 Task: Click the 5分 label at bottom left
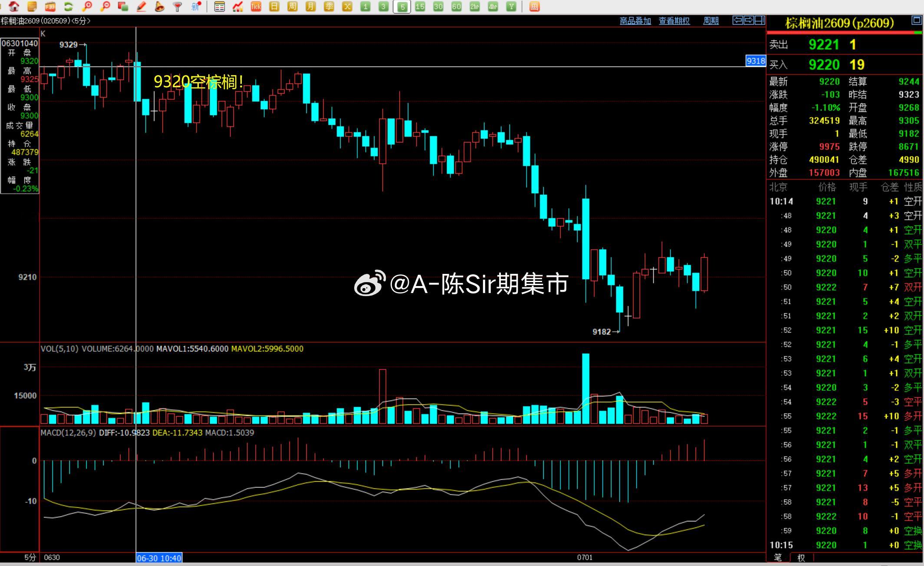[30, 558]
